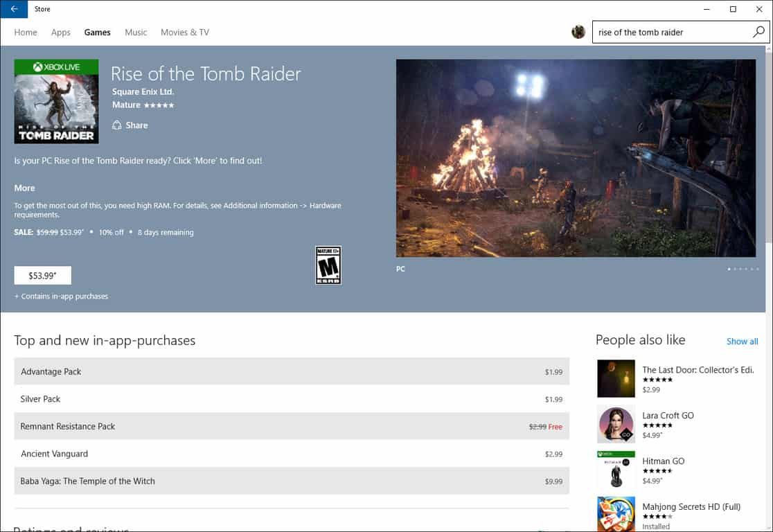The height and width of the screenshot is (532, 773).
Task: Open the Contains in-app purchases details
Action: 61,296
